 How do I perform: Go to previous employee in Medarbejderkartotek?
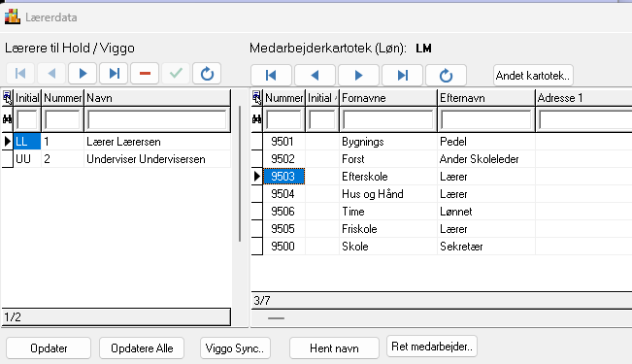pyautogui.click(x=315, y=75)
